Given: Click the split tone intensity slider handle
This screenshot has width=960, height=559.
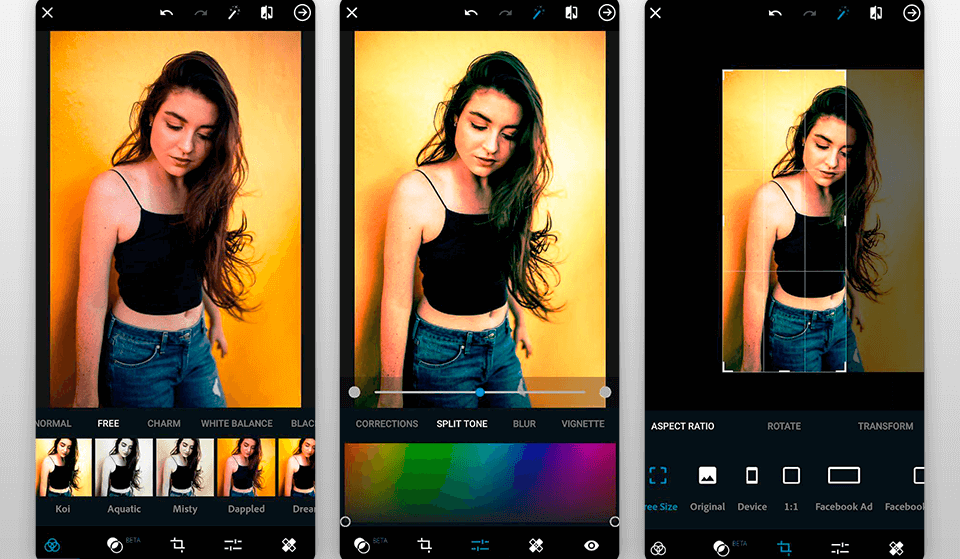Looking at the screenshot, I should 480,392.
